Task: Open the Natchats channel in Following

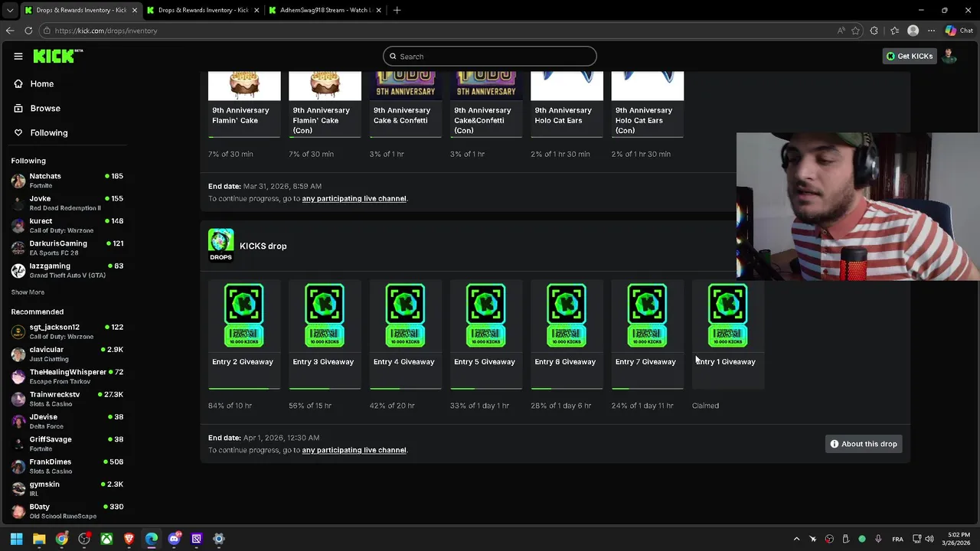Action: (x=67, y=181)
